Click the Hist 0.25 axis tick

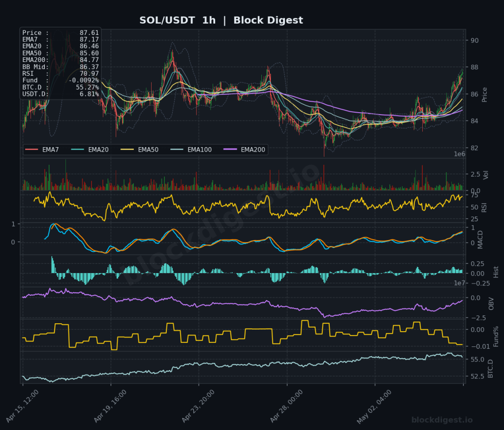click(477, 264)
